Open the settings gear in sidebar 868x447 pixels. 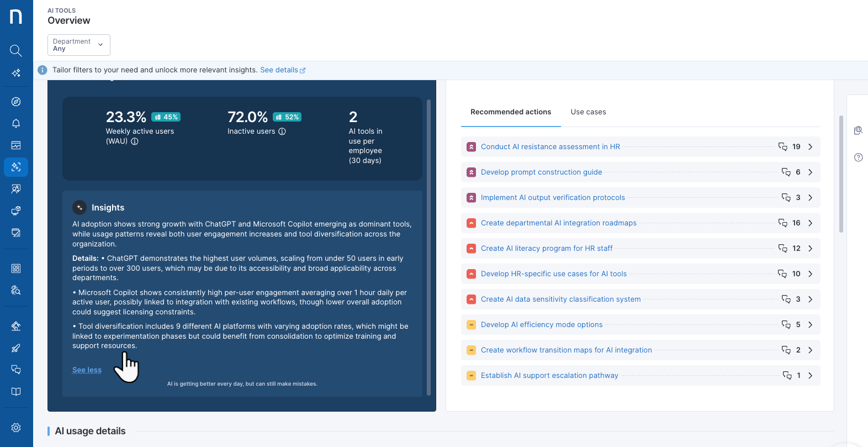tap(16, 428)
